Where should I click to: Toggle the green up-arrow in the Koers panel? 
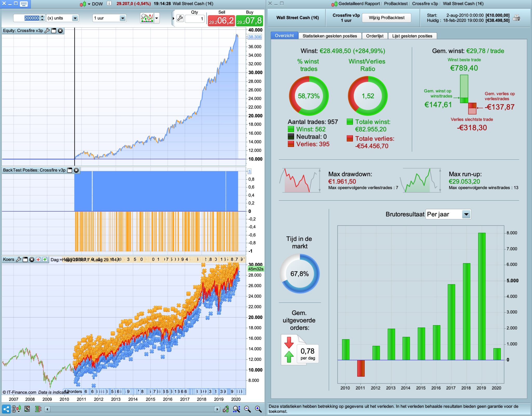pyautogui.click(x=45, y=259)
